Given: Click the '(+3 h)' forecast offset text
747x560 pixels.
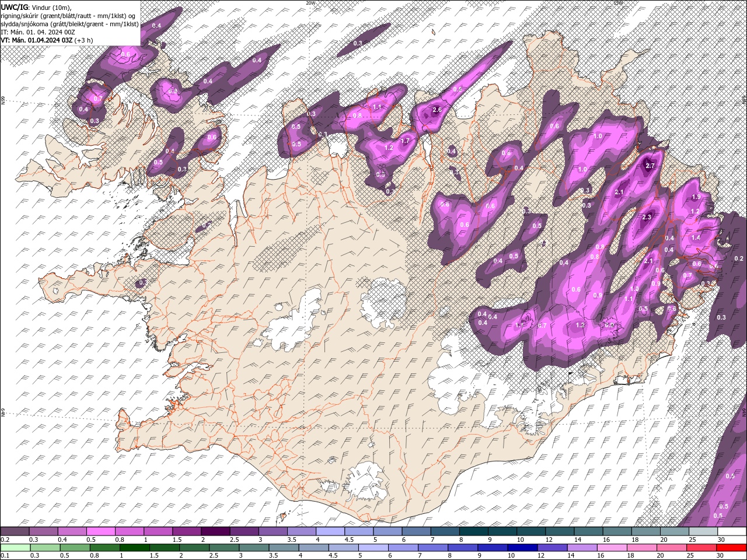Looking at the screenshot, I should (x=84, y=40).
